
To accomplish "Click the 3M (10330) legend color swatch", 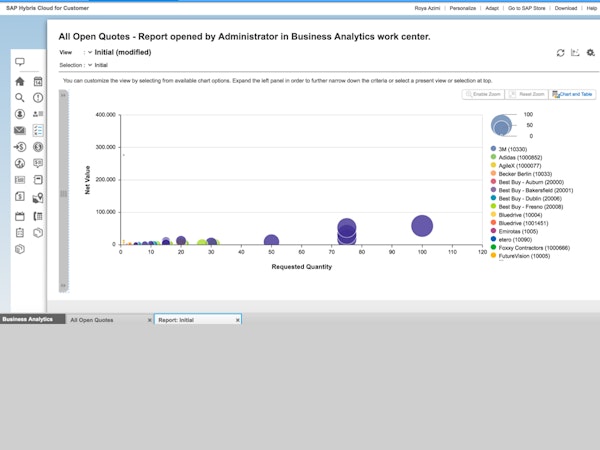I will point(494,148).
